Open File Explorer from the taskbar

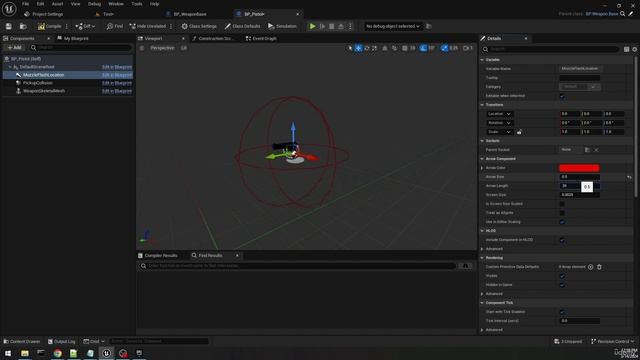tap(25, 353)
